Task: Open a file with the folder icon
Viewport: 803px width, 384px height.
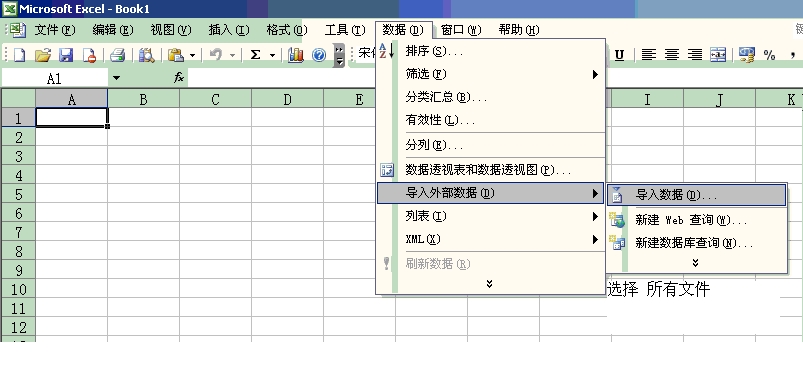Action: click(43, 55)
